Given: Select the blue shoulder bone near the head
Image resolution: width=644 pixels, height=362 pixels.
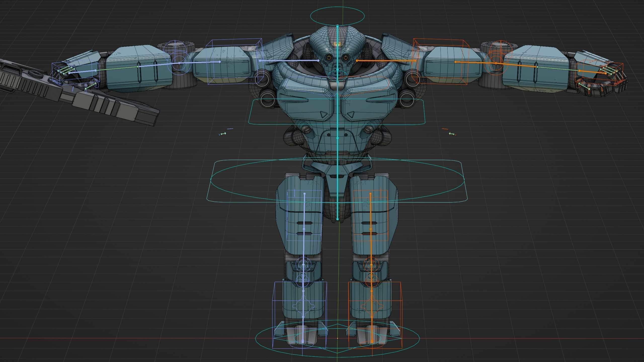Looking at the screenshot, I should (289, 61).
